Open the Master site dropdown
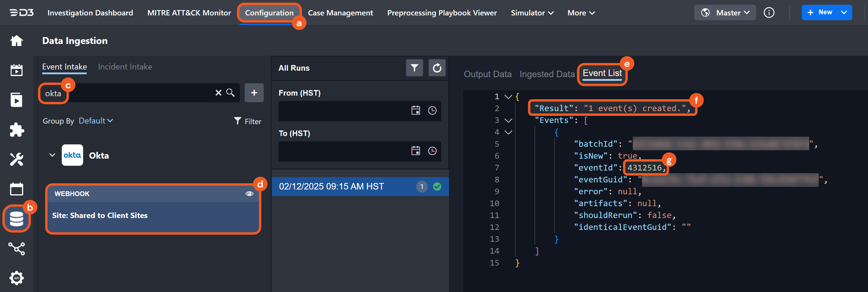The image size is (868, 292). pos(725,13)
